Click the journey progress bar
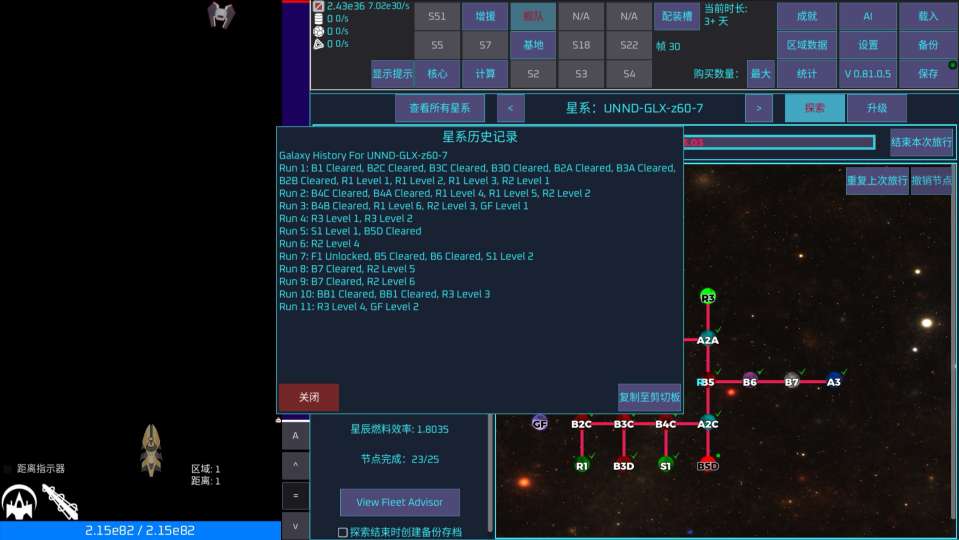This screenshot has width=959, height=540. coord(779,142)
